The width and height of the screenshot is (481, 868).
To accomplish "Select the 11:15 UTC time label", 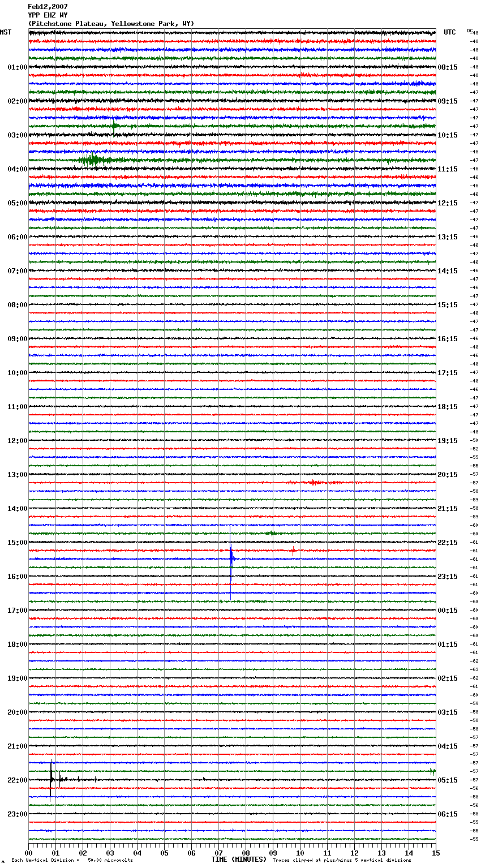I will coord(448,169).
